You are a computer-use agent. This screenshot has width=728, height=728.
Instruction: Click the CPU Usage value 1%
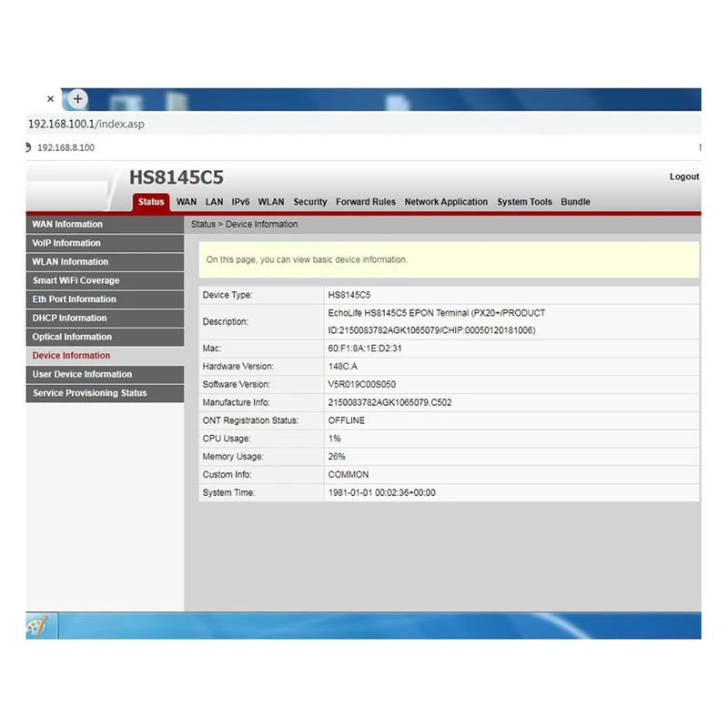pyautogui.click(x=334, y=439)
